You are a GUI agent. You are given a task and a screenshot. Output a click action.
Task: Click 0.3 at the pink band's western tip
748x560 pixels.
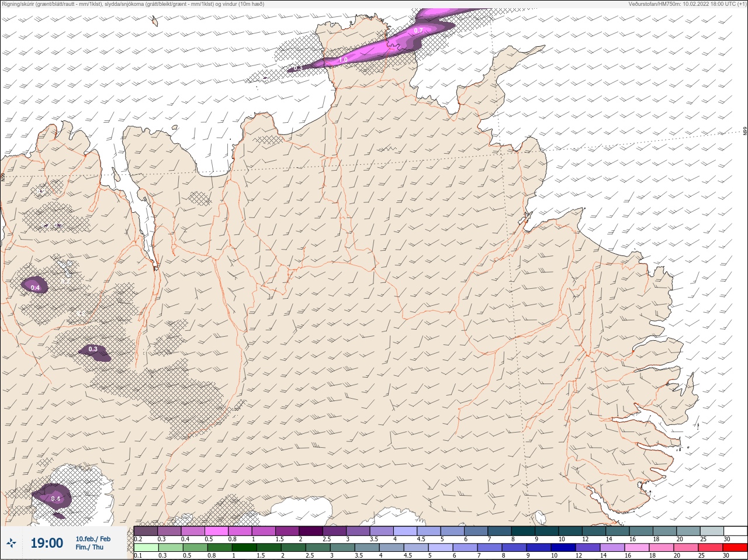pyautogui.click(x=297, y=68)
